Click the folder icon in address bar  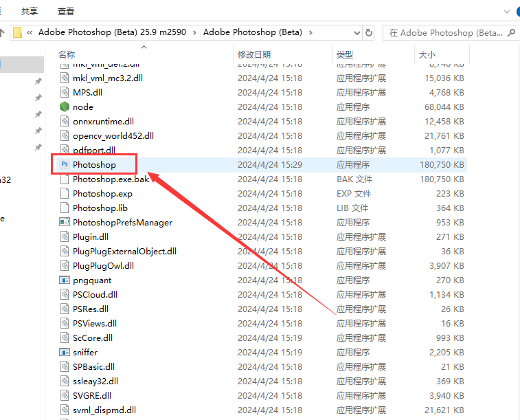[x=17, y=32]
